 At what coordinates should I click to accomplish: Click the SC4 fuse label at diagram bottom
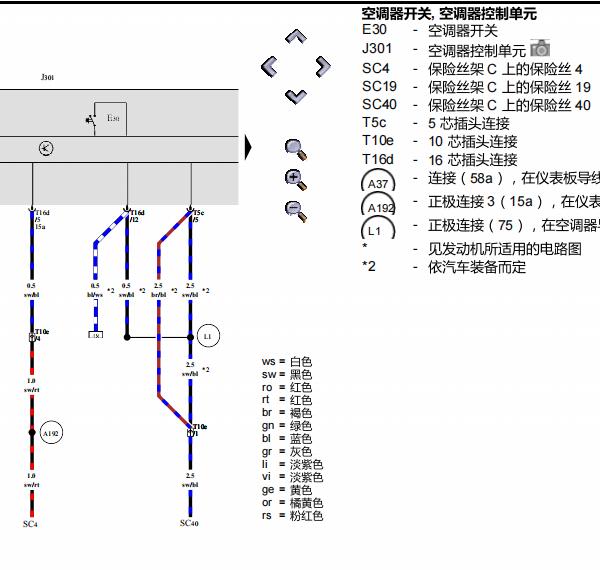(30, 524)
